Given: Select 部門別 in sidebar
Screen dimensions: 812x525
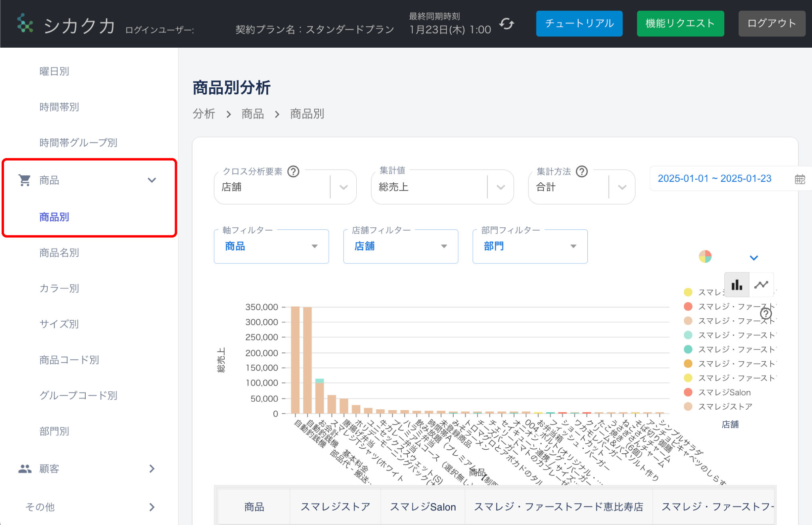Looking at the screenshot, I should click(54, 431).
